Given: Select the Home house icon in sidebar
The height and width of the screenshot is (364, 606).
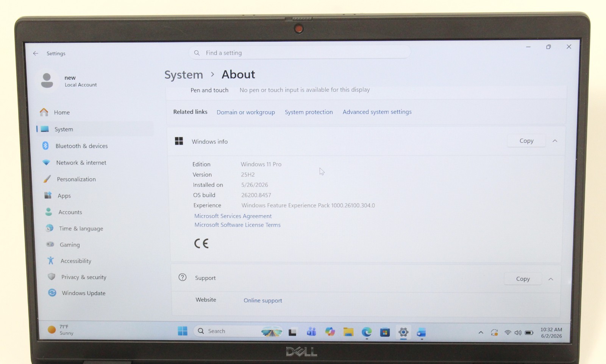Looking at the screenshot, I should [x=44, y=112].
